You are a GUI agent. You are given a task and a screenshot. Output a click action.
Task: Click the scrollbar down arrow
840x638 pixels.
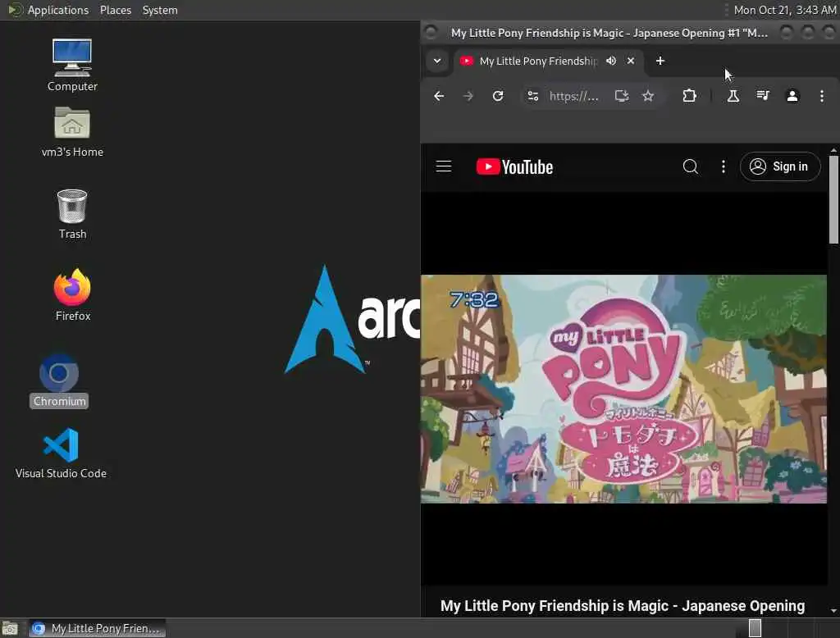(x=833, y=610)
